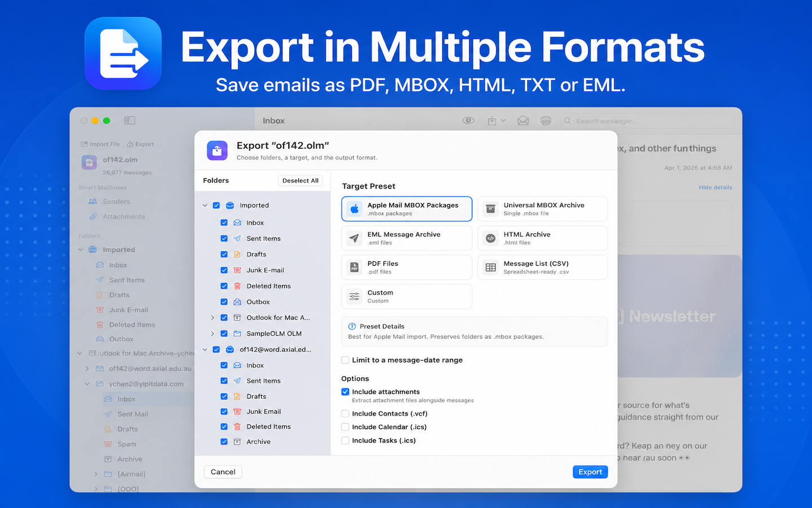Select Spam folder in background sidebar
This screenshot has height=508, width=812.
pos(127,444)
